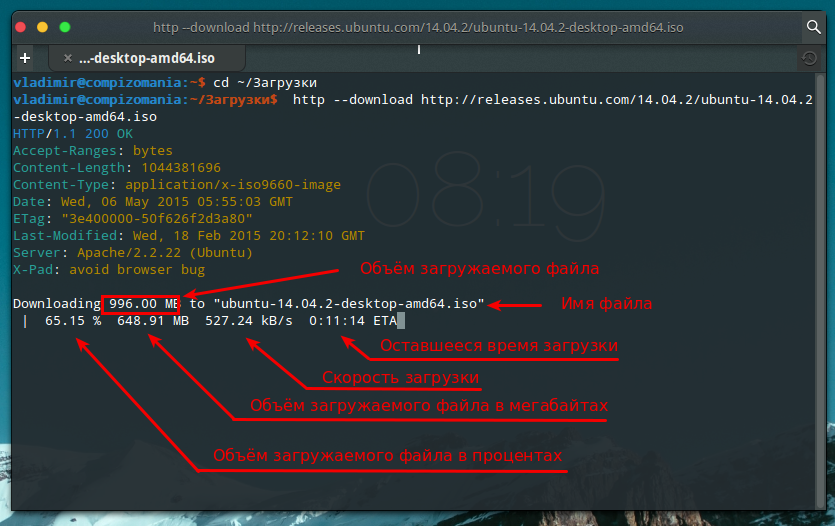Click the 'Accept-Ranges: bytes' line
835x527 pixels.
(93, 151)
